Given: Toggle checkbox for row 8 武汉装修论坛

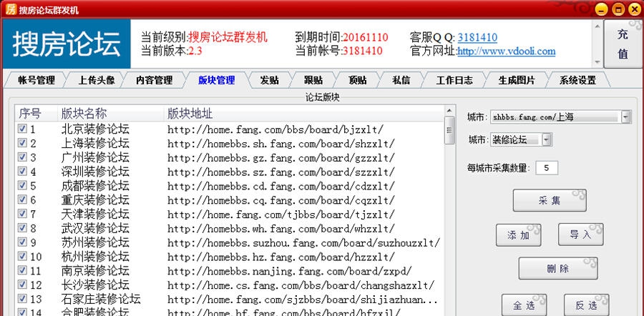Looking at the screenshot, I should coord(22,228).
